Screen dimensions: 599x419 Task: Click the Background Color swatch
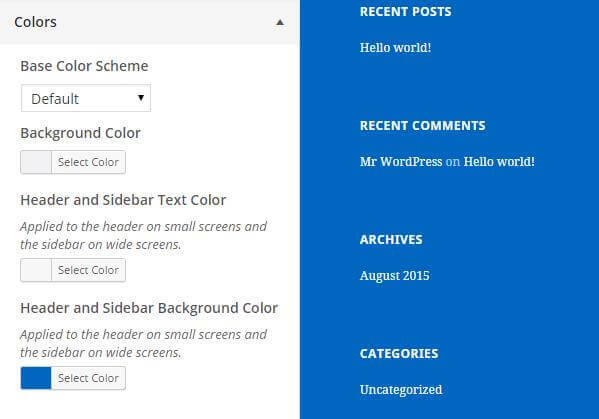coord(36,162)
